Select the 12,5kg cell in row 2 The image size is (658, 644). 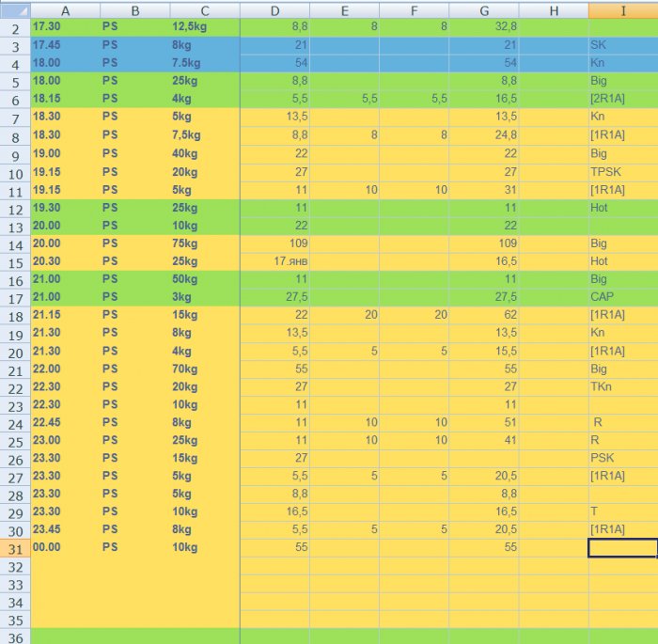point(205,27)
